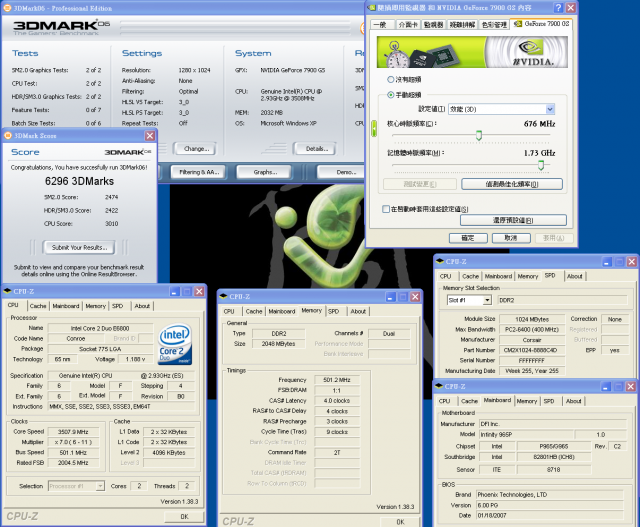Click the BIOS Brand Phoenix Technologies, LTD field
640x527 pixels.
point(550,495)
